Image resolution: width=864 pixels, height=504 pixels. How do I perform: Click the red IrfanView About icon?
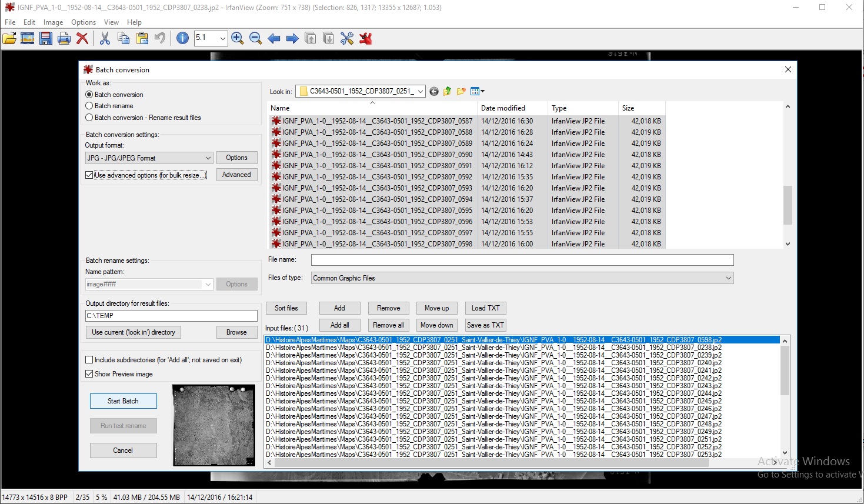tap(366, 39)
